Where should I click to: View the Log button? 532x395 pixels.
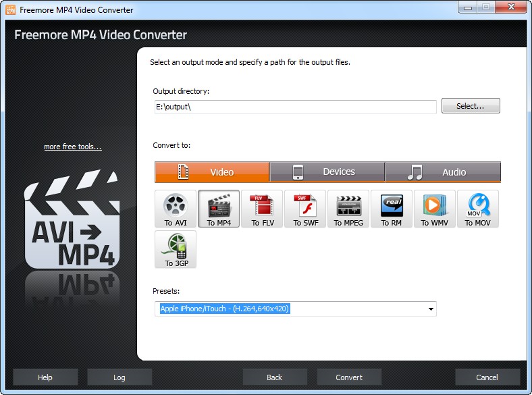click(119, 377)
